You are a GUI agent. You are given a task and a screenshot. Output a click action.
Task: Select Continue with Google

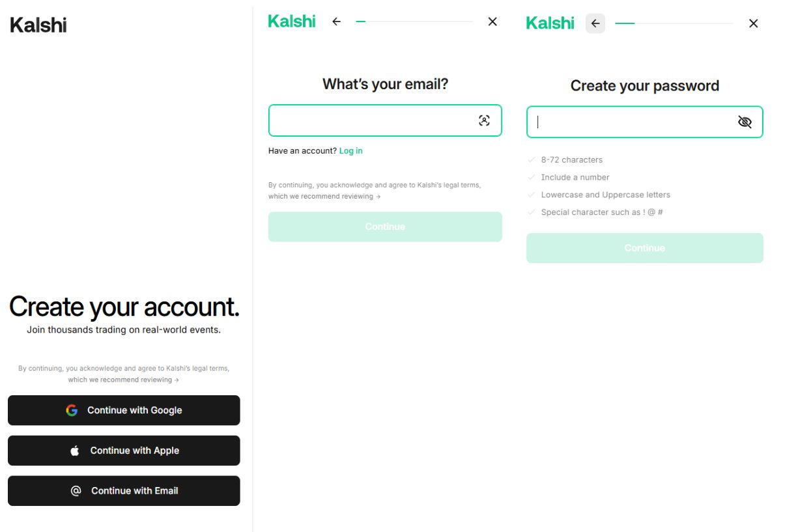point(124,410)
